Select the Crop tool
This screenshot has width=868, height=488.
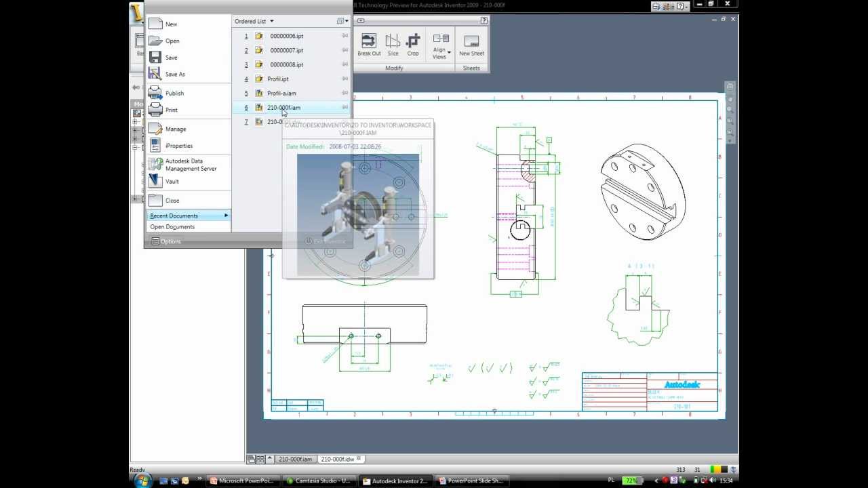[413, 45]
